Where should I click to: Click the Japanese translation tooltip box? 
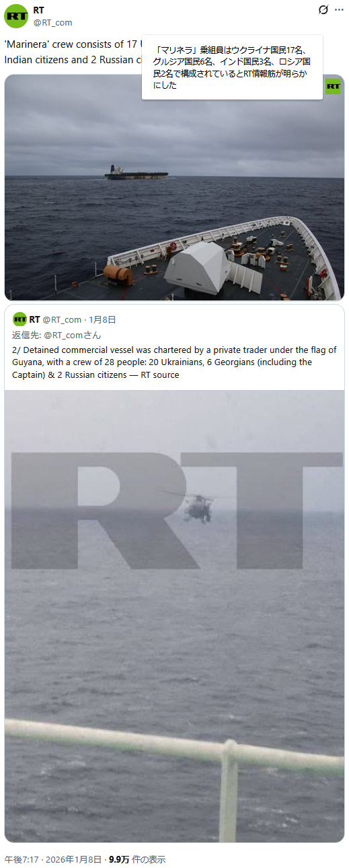point(232,67)
